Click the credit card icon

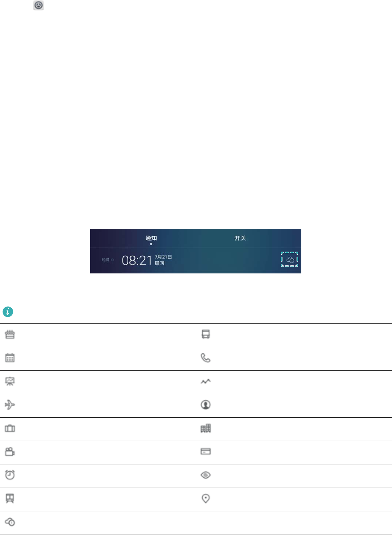(x=206, y=452)
